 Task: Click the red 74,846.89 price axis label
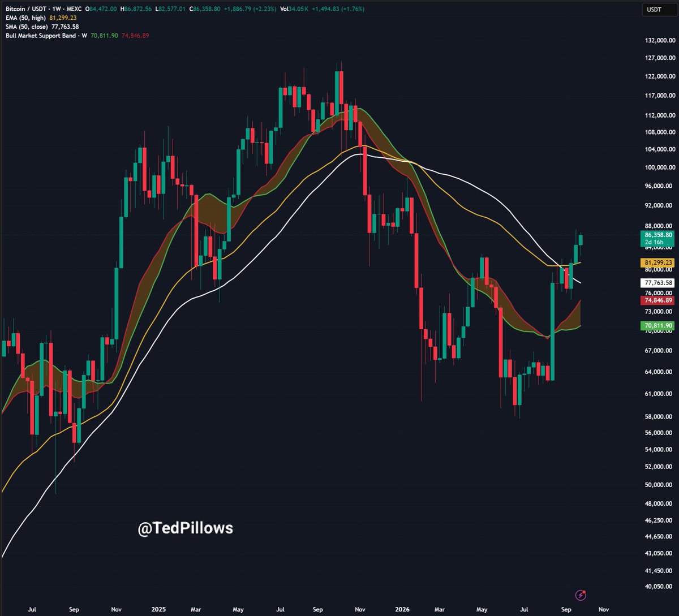[x=657, y=300]
